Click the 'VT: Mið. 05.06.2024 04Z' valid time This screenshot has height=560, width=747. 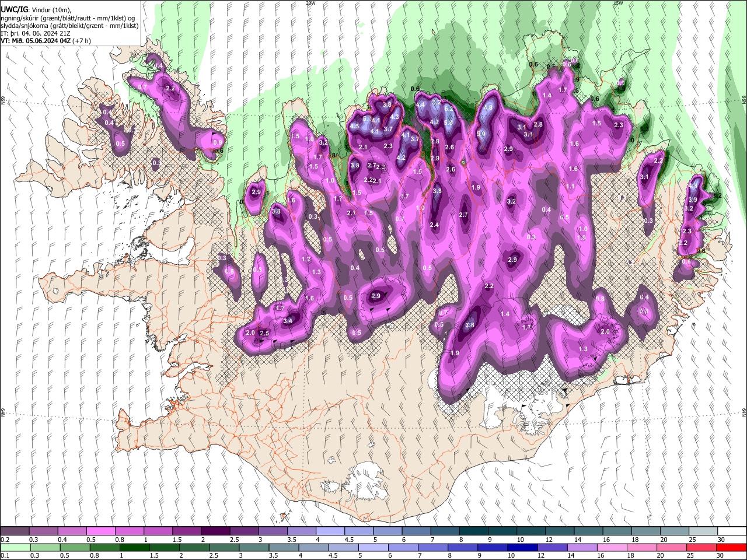tap(36, 41)
